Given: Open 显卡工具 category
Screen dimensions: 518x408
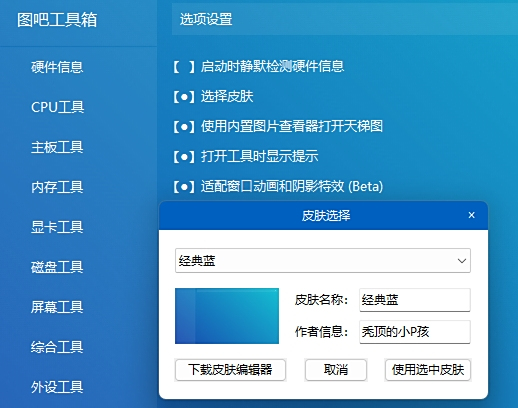Looking at the screenshot, I should point(57,227).
